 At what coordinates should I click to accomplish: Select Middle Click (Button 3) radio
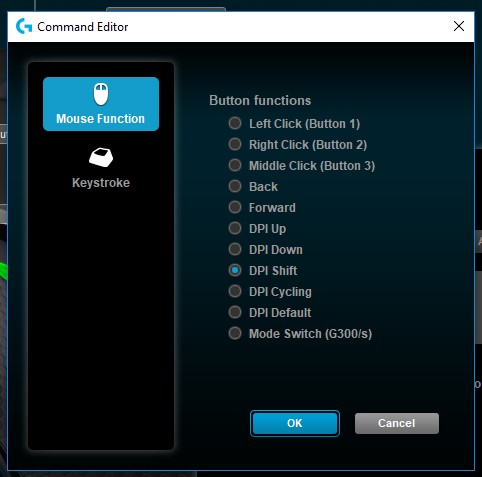click(235, 165)
